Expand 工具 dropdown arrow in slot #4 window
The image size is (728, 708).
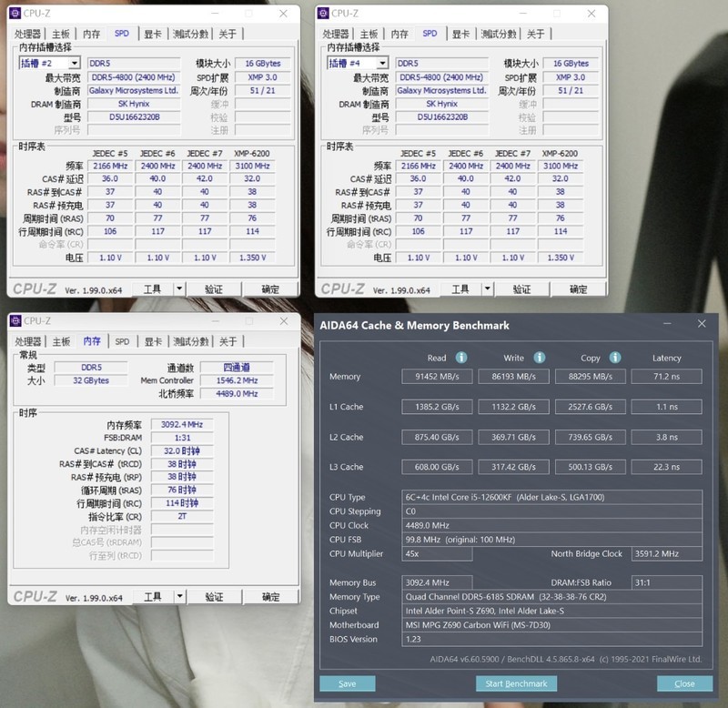(x=487, y=288)
